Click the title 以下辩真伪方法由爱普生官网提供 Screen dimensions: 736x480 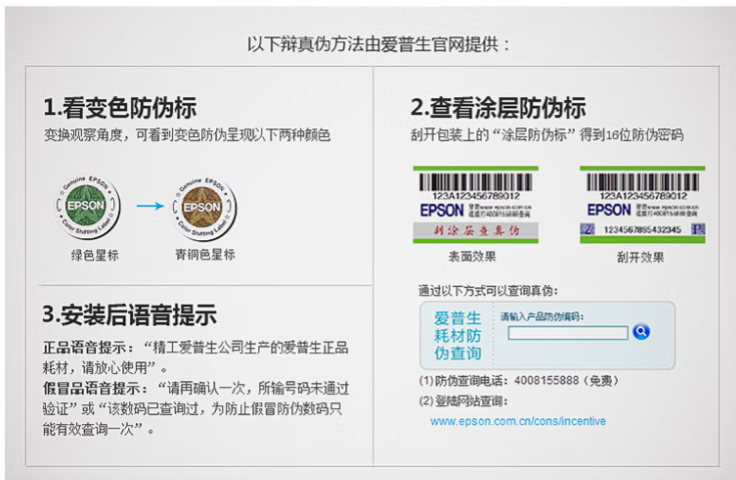pos(378,45)
